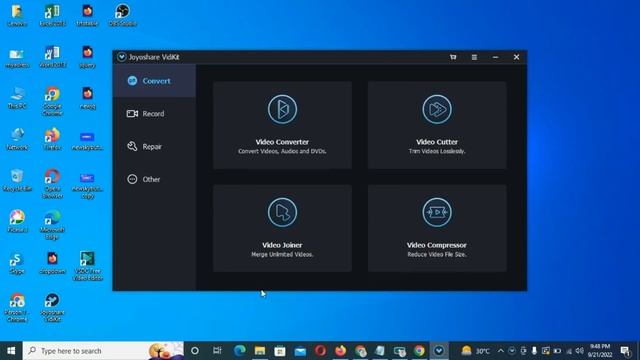Open the 30°C weather widget
The width and height of the screenshot is (640, 360).
(x=476, y=351)
